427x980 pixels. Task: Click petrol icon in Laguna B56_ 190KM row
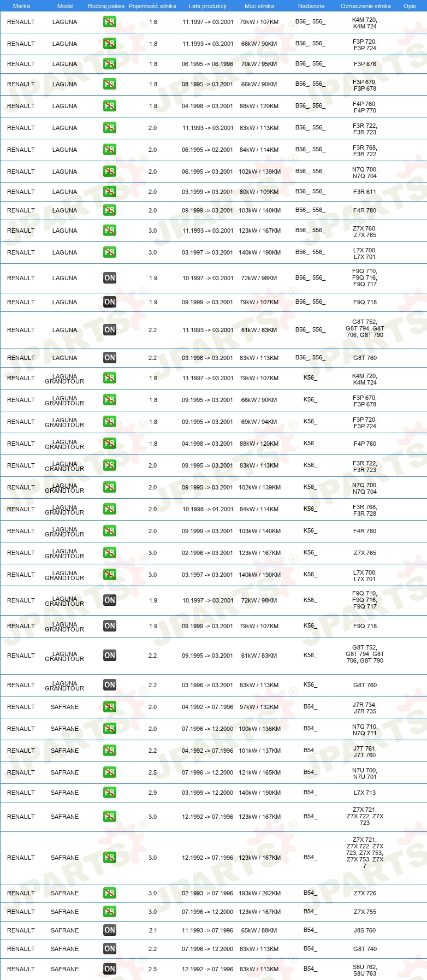click(x=110, y=252)
